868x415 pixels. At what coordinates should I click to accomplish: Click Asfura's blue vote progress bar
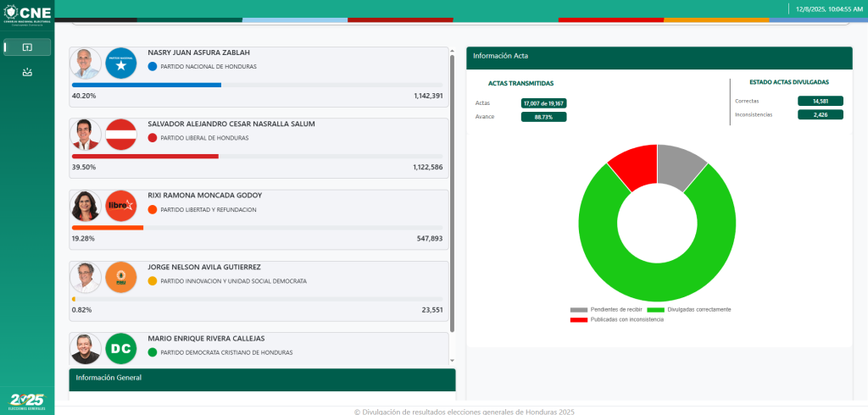click(147, 85)
